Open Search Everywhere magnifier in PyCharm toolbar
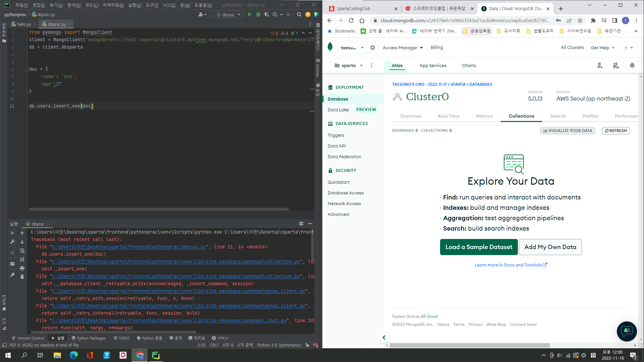 pos(299,14)
